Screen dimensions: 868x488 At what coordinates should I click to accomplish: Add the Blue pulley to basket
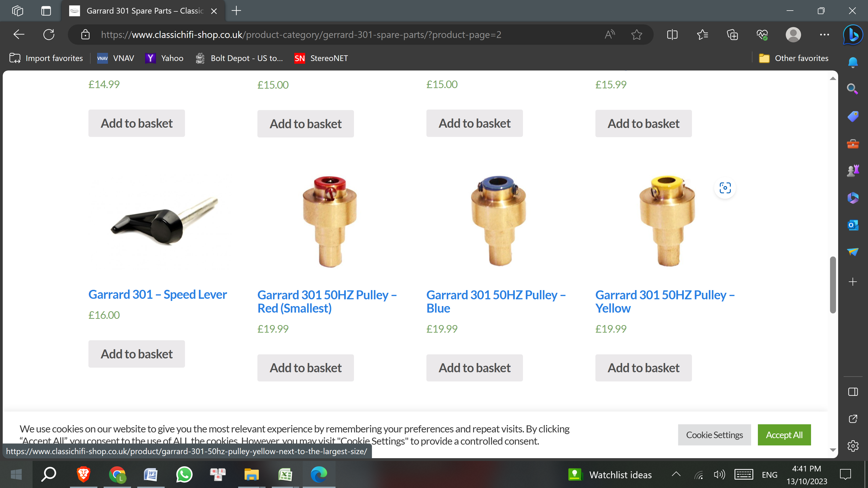474,368
